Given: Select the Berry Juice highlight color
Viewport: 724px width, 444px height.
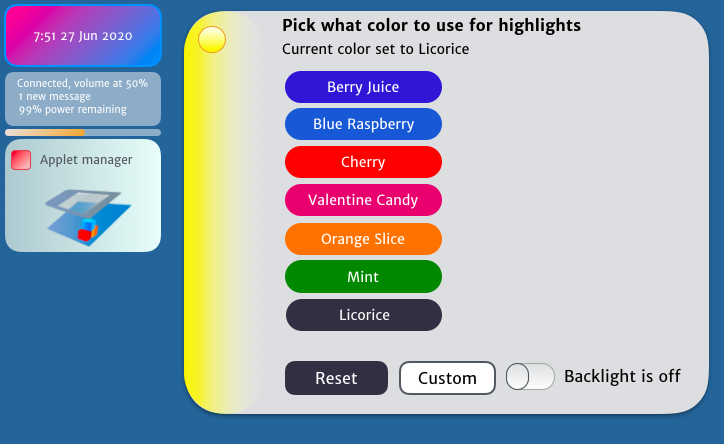Looking at the screenshot, I should point(363,87).
